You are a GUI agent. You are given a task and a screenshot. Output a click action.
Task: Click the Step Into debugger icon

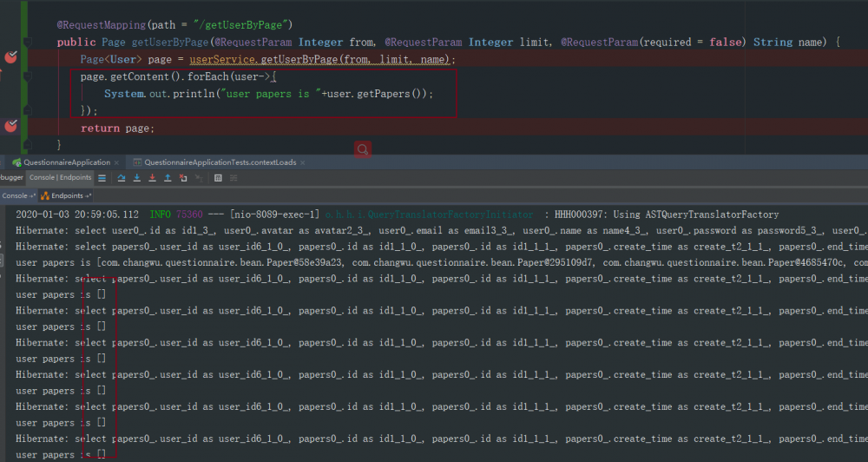pos(137,178)
